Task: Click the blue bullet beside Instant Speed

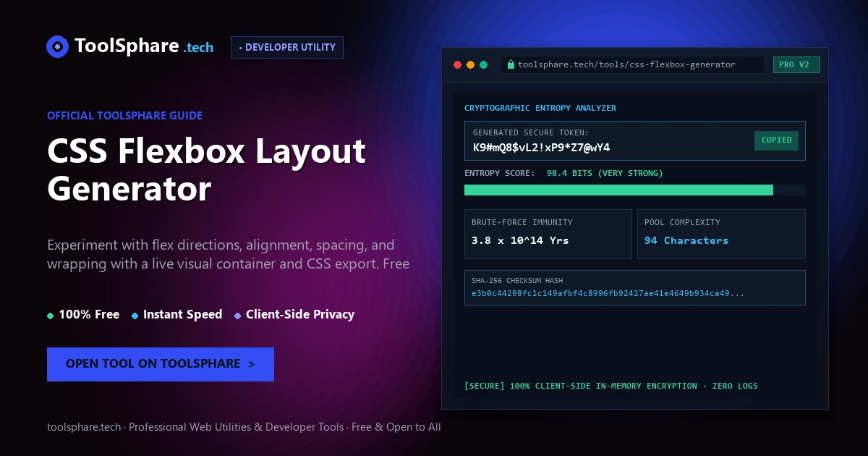Action: 135,316
